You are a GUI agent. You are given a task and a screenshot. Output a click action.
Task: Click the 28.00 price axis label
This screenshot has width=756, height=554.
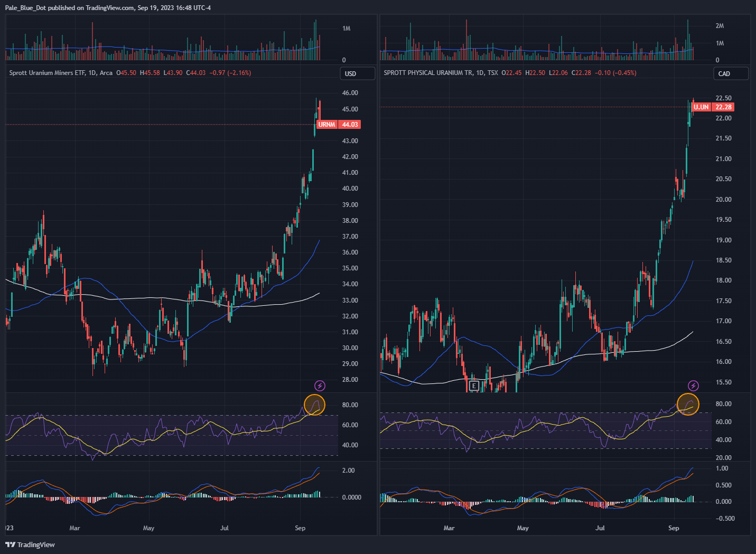[350, 380]
